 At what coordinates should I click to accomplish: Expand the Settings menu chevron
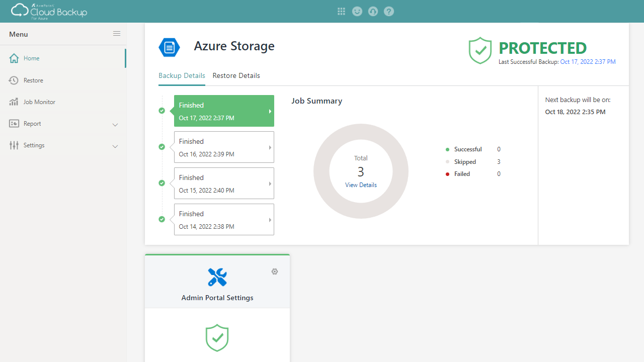(x=115, y=146)
